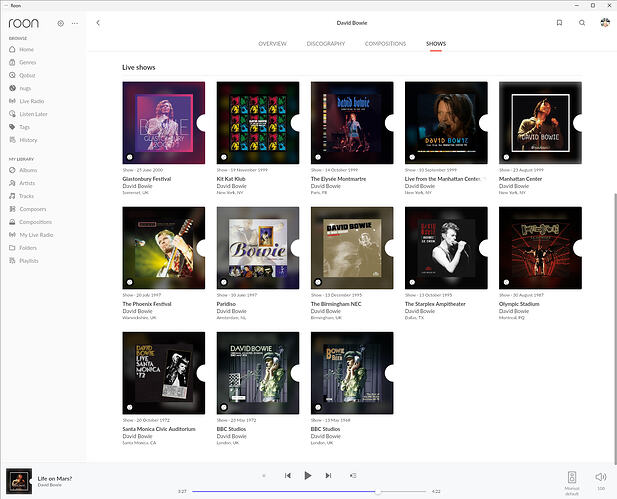Image resolution: width=617 pixels, height=499 pixels.
Task: Go back with the left arrow
Action: tap(98, 22)
